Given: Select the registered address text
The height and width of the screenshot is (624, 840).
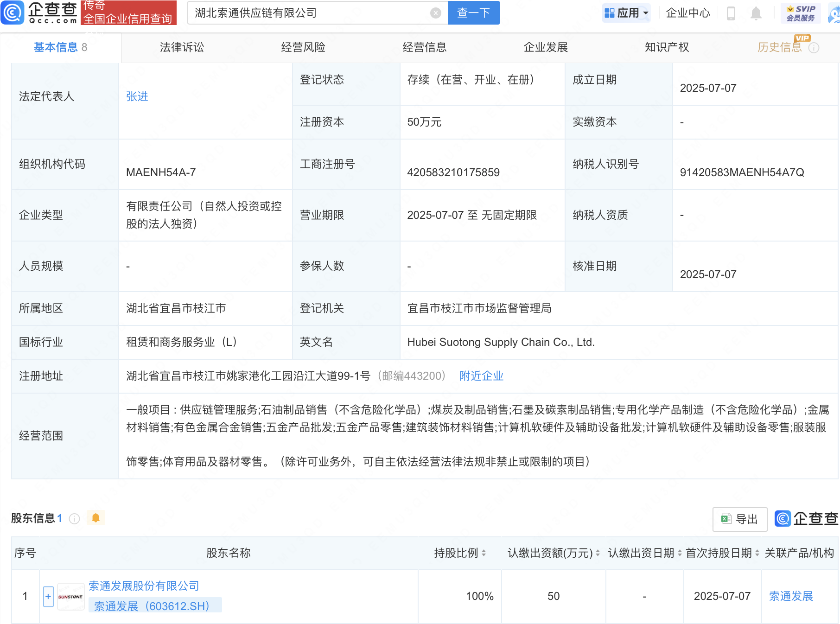Looking at the screenshot, I should tap(248, 376).
